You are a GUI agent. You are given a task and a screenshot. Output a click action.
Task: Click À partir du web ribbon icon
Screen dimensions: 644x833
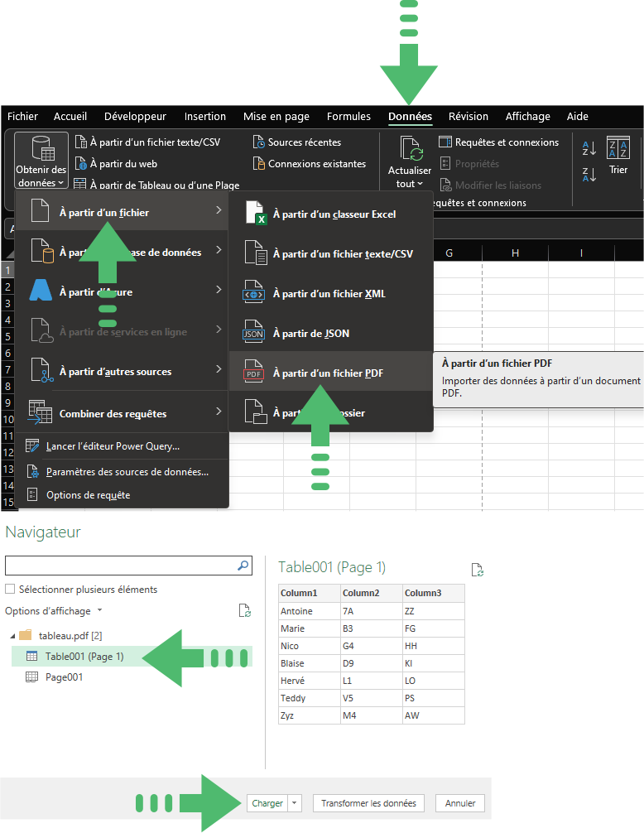click(80, 163)
